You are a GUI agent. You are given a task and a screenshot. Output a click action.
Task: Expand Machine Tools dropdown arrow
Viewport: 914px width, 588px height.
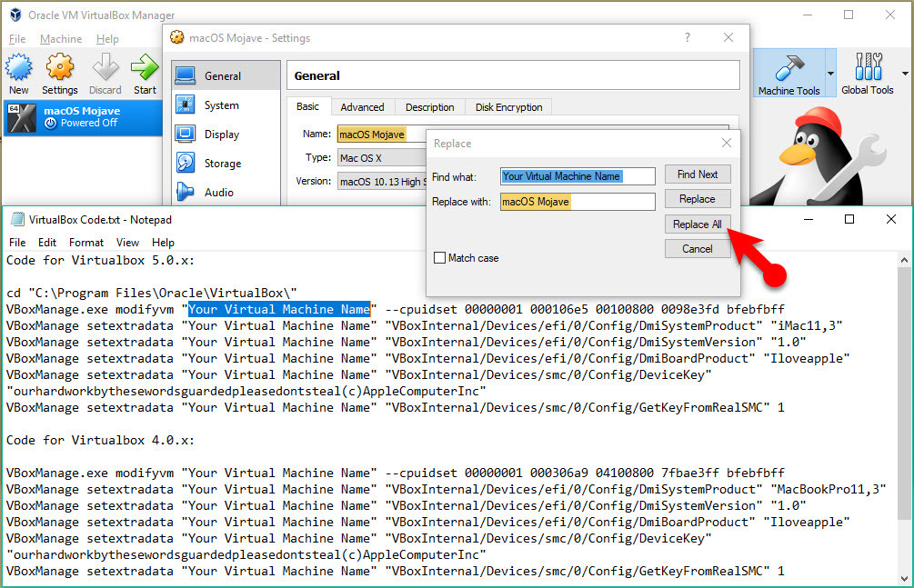click(x=830, y=74)
